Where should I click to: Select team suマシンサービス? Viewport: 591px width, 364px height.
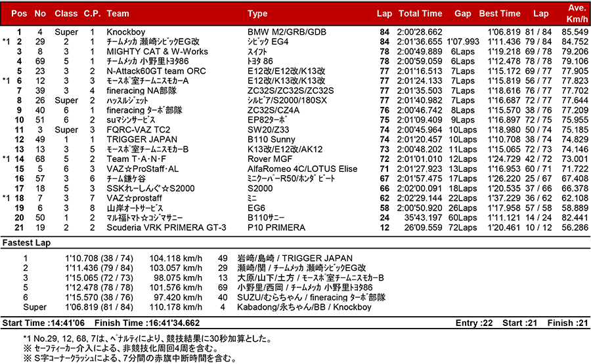(x=131, y=120)
